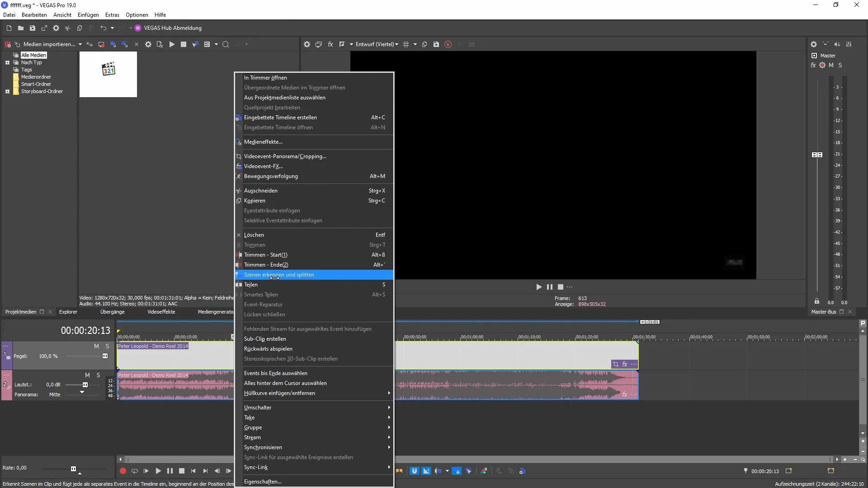Screen dimensions: 868x488
Task: Click the Entwurf Viertel quality dropdown
Action: (376, 44)
